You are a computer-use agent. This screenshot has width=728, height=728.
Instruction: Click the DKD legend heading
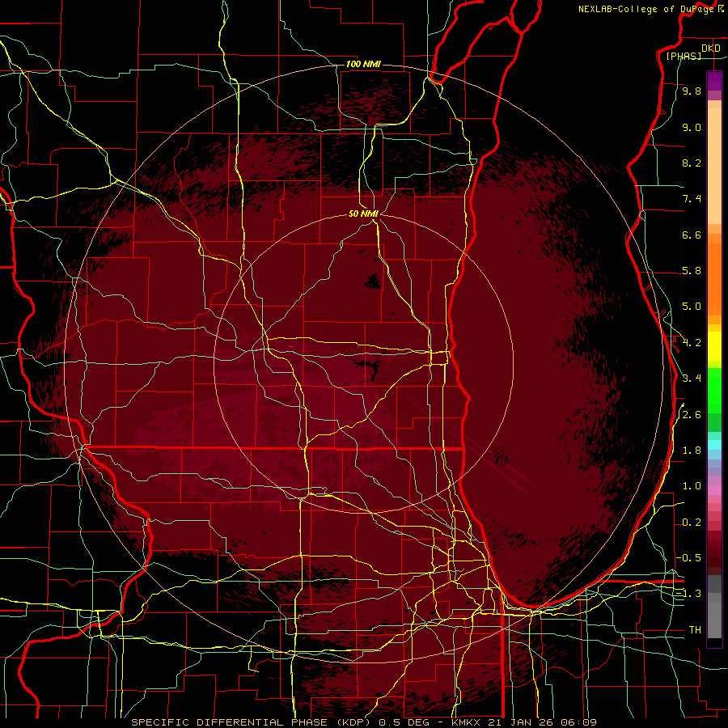point(711,49)
